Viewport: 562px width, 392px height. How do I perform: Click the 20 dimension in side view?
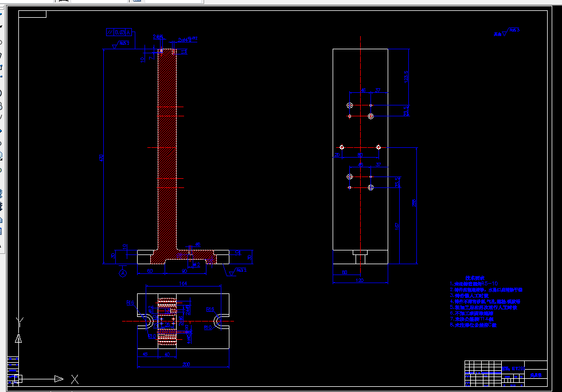[x=337, y=155]
